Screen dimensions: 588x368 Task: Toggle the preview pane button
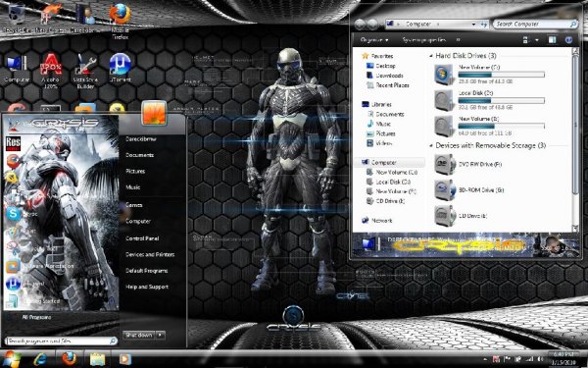click(x=552, y=40)
